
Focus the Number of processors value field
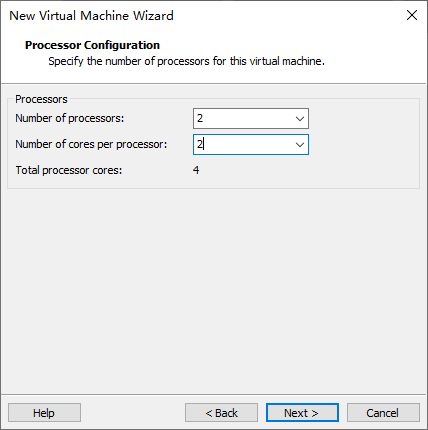tap(243, 118)
